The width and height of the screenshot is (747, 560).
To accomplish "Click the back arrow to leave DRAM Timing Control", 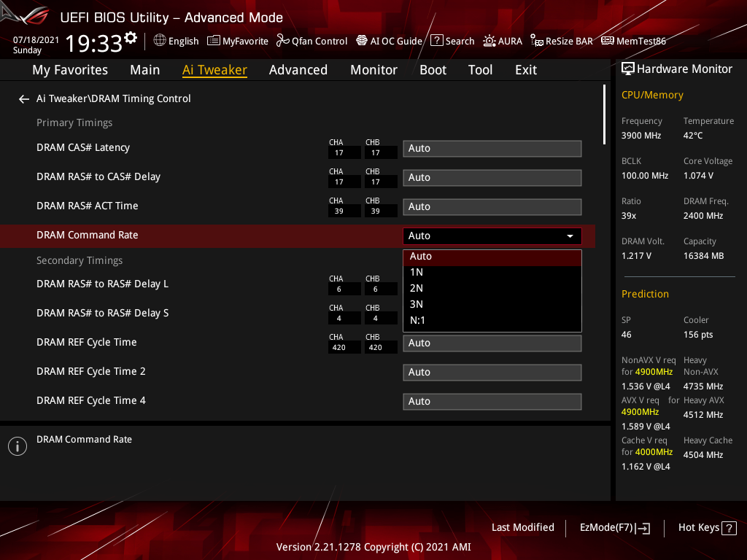I will point(23,98).
